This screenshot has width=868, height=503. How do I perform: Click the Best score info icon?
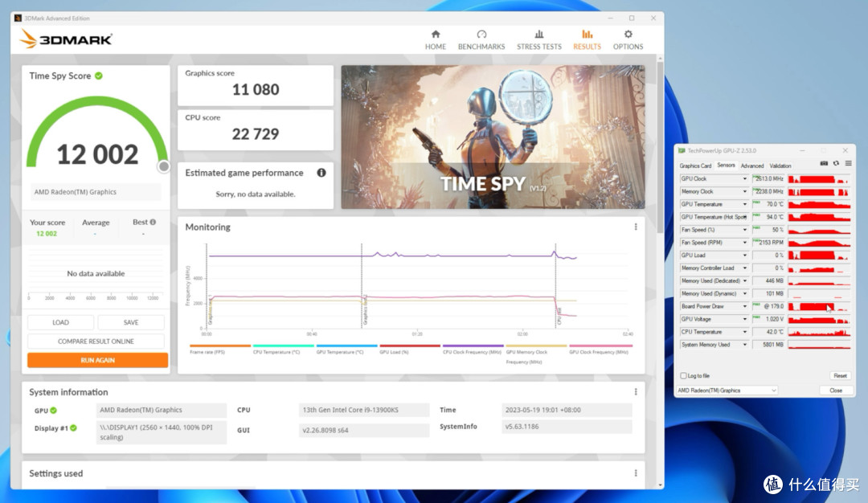(x=153, y=222)
